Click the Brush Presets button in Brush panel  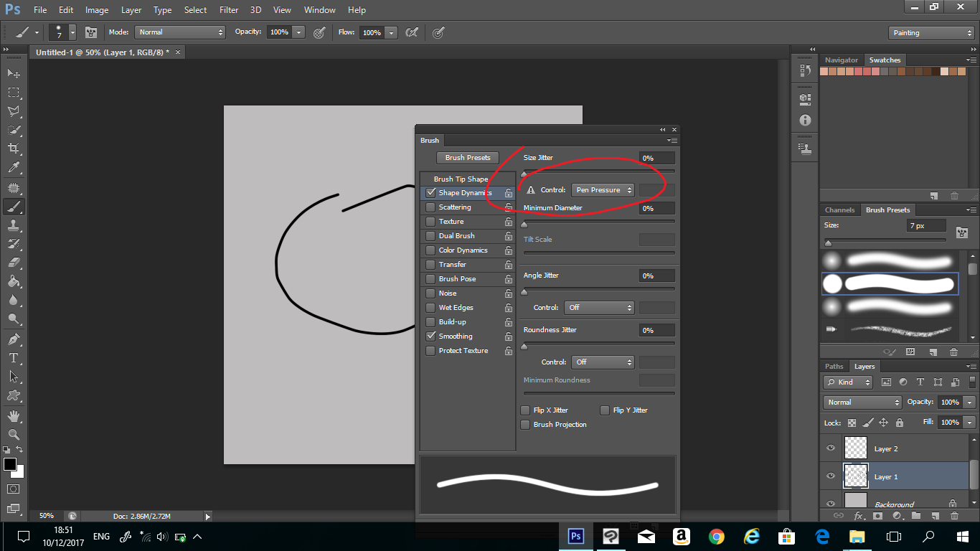[468, 158]
